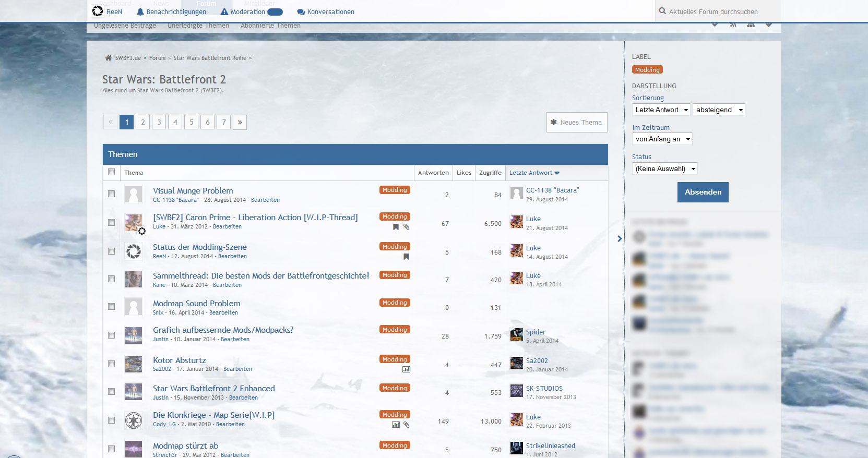
Task: Open the Status (Keine Auswahl) dropdown
Action: (x=665, y=168)
